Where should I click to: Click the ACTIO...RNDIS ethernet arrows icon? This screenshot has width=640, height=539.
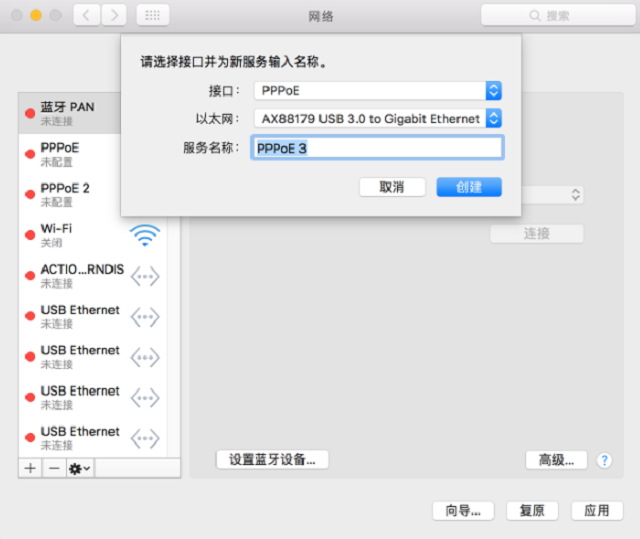[x=145, y=276]
